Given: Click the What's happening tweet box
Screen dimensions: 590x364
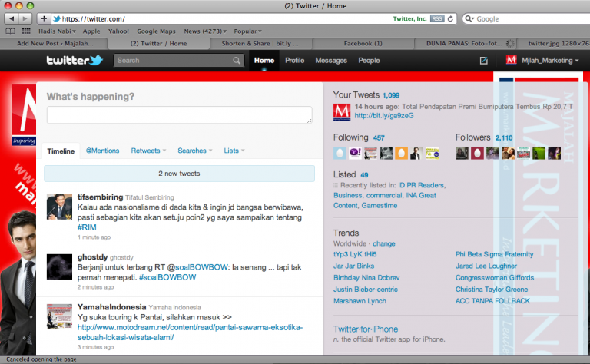Looking at the screenshot, I should tap(179, 115).
